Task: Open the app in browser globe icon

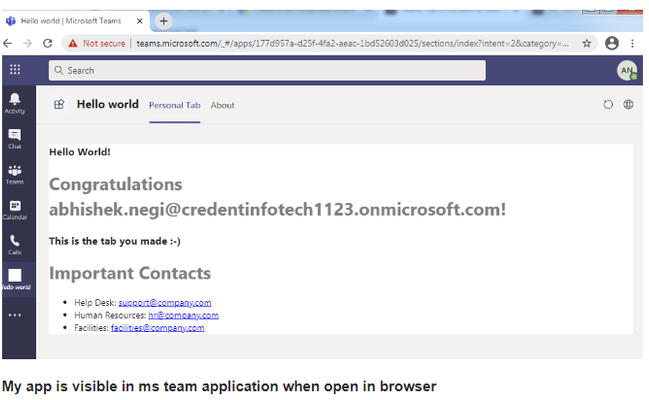Action: click(x=628, y=105)
